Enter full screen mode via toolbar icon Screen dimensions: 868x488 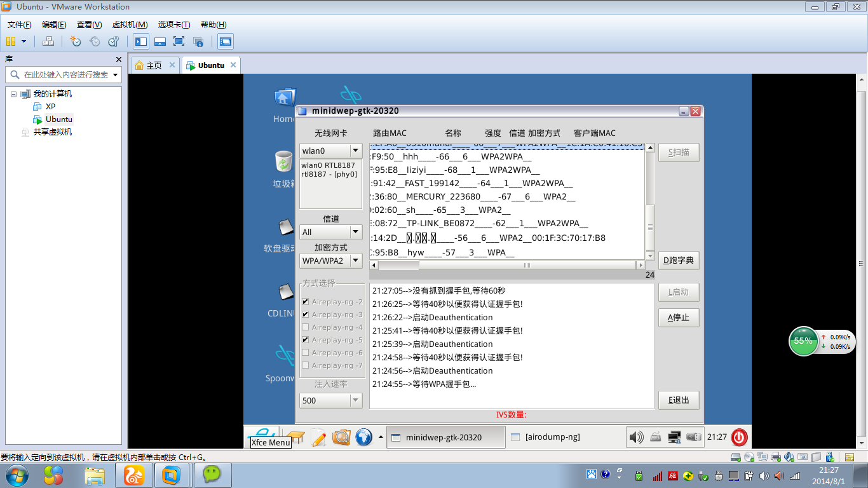[179, 41]
